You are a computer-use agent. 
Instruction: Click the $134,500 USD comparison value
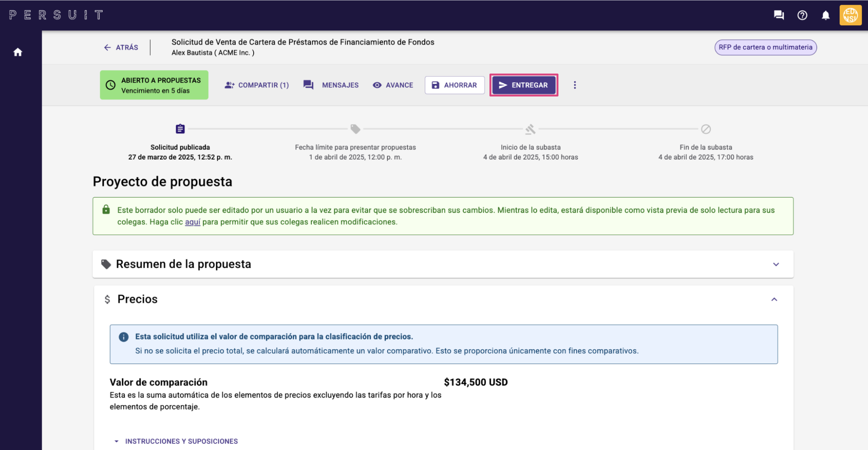pos(476,382)
